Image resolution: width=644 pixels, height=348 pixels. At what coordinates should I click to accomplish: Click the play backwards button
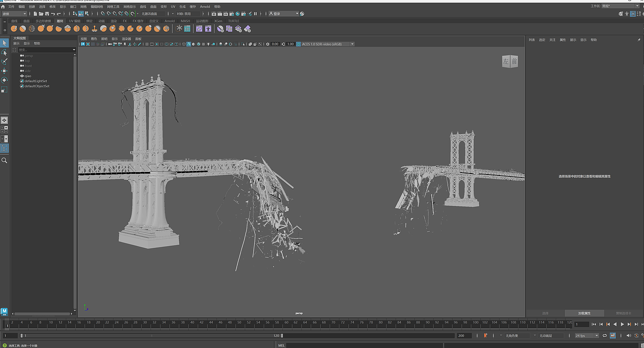click(x=615, y=324)
